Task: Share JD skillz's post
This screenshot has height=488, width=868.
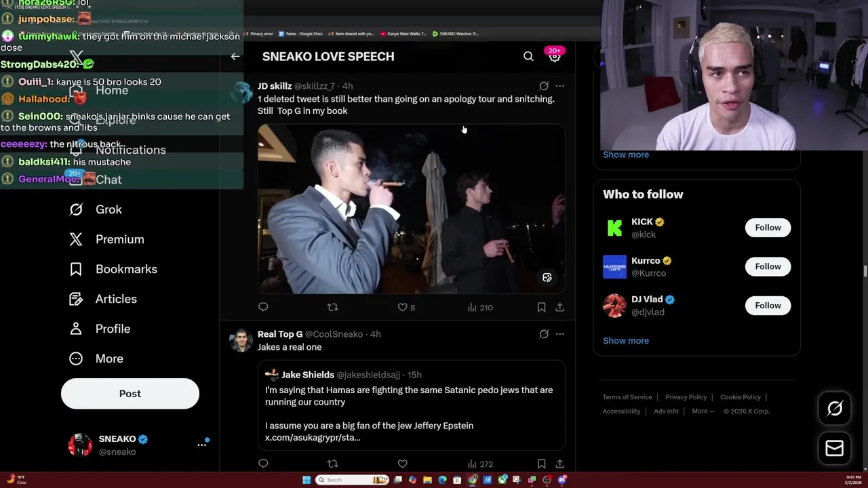Action: tap(559, 307)
